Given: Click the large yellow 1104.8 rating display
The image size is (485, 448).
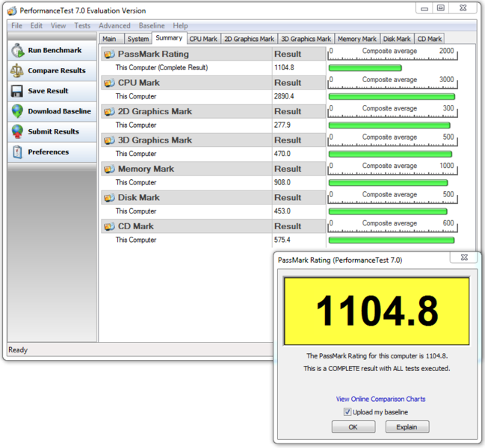Looking at the screenshot, I should click(x=377, y=311).
